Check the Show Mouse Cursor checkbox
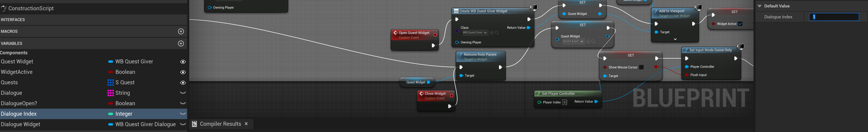 coord(641,67)
